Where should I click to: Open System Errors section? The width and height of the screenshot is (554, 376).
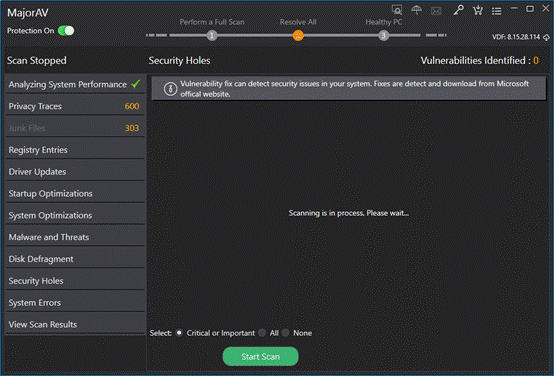click(75, 303)
